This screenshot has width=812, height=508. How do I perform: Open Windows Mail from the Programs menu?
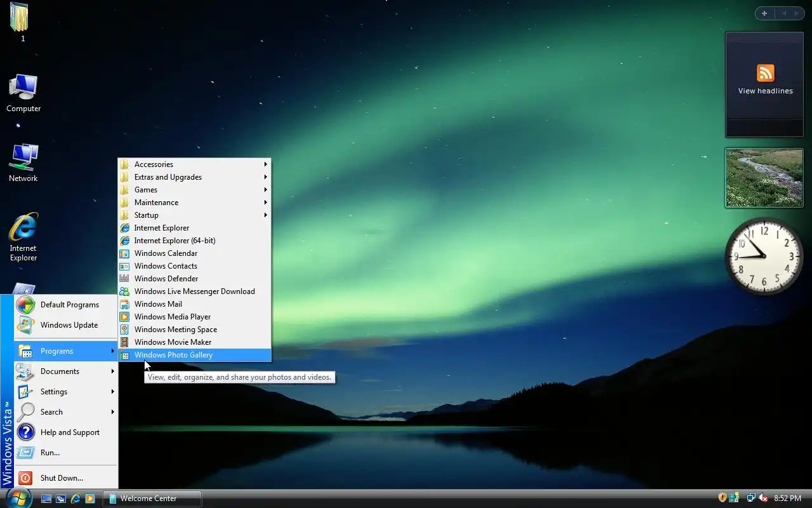(194, 304)
